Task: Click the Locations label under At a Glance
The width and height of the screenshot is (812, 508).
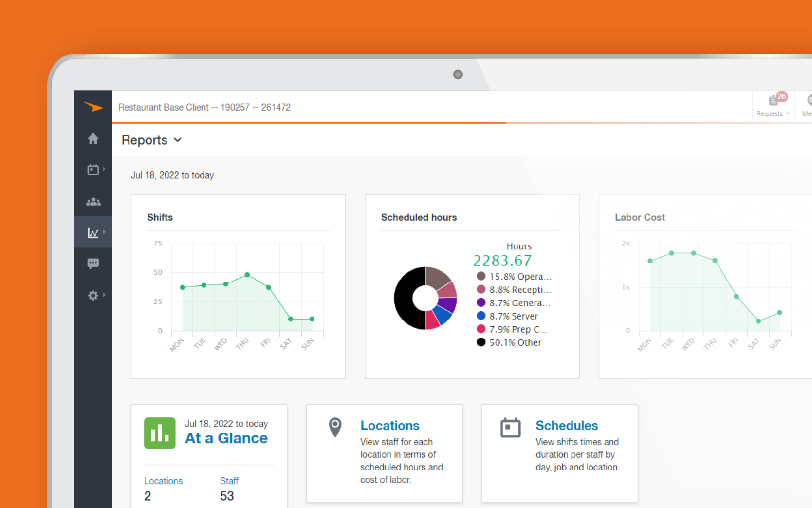Action: tap(163, 481)
